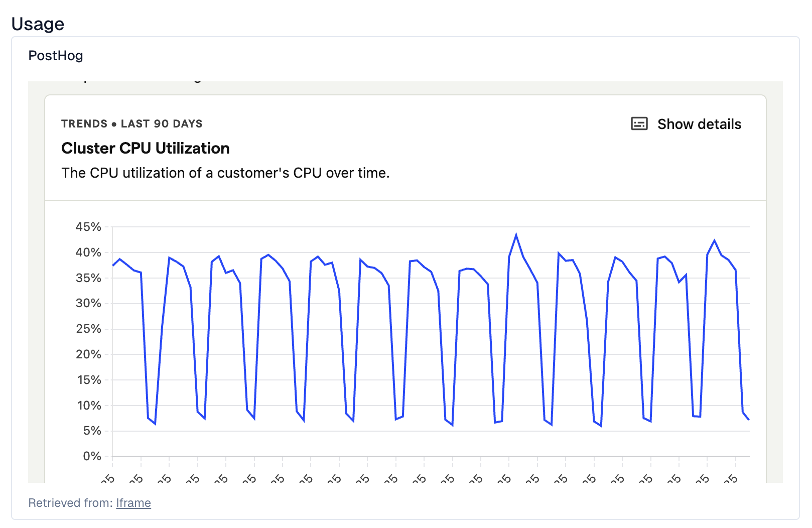
Task: Click the 0% y-axis label
Action: tap(92, 456)
